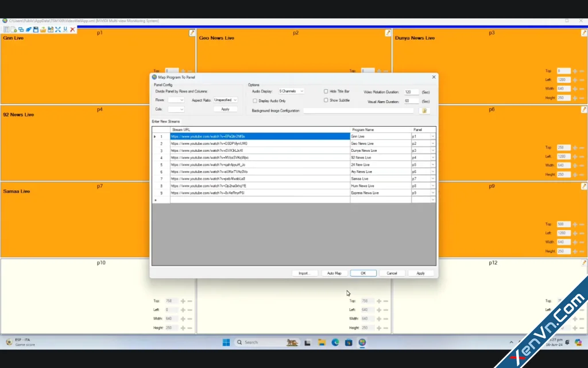Open Microsoft Store from the taskbar
Screen dimensions: 588x368
[x=349, y=343]
